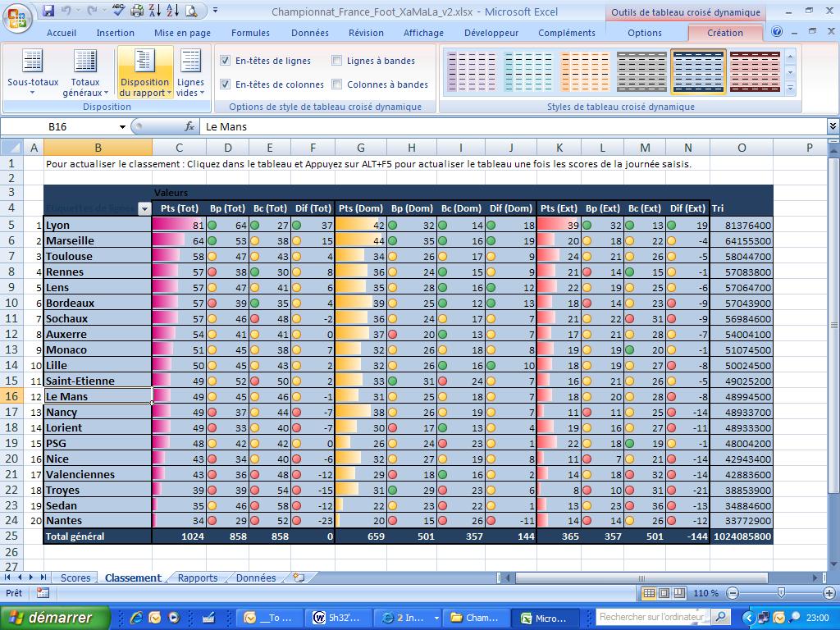Open the Scores worksheet tab
This screenshot has height=630, width=840.
pos(75,577)
